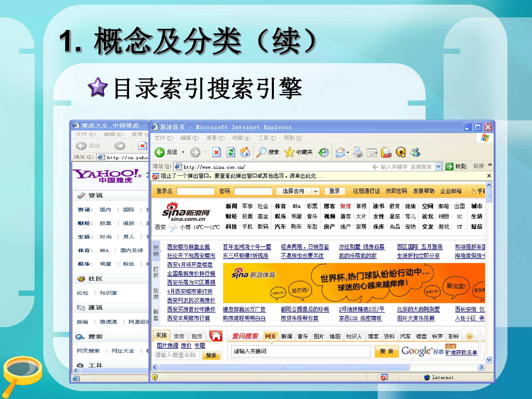Click the 密码 input field
Screen dimensions: 532x399
253,191
